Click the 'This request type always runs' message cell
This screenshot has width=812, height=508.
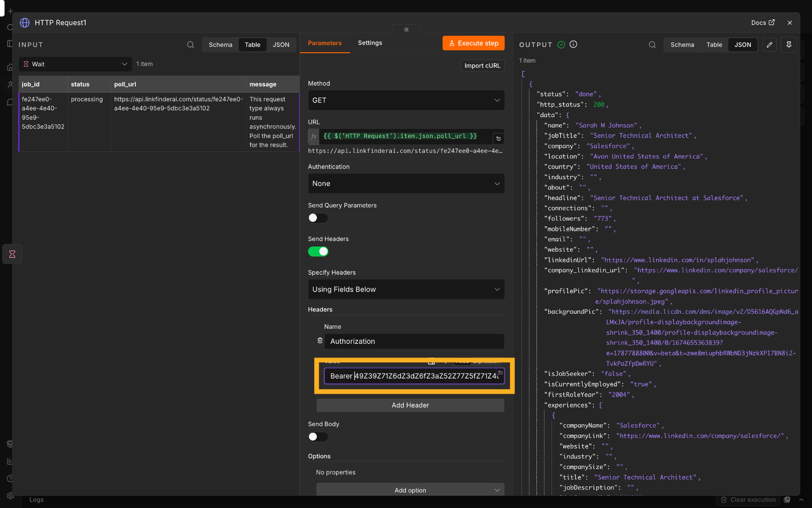click(x=273, y=122)
